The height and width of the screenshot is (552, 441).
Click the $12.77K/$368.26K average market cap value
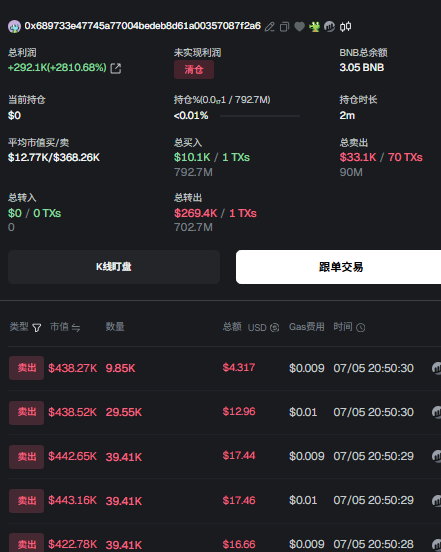point(54,157)
